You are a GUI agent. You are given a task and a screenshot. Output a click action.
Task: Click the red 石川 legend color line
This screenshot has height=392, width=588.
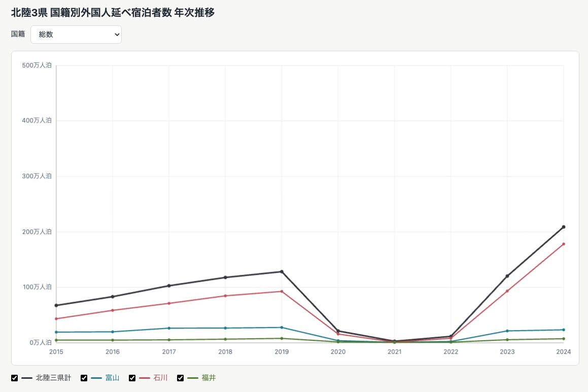[x=145, y=378]
